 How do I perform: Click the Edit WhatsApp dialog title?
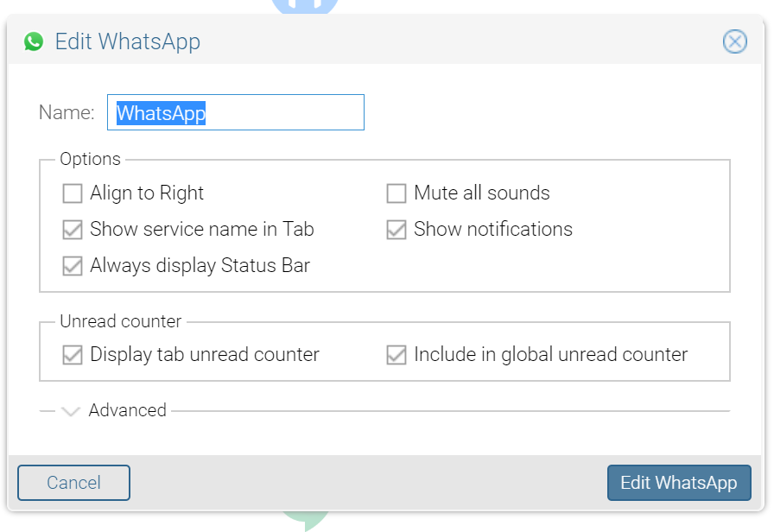click(x=128, y=42)
